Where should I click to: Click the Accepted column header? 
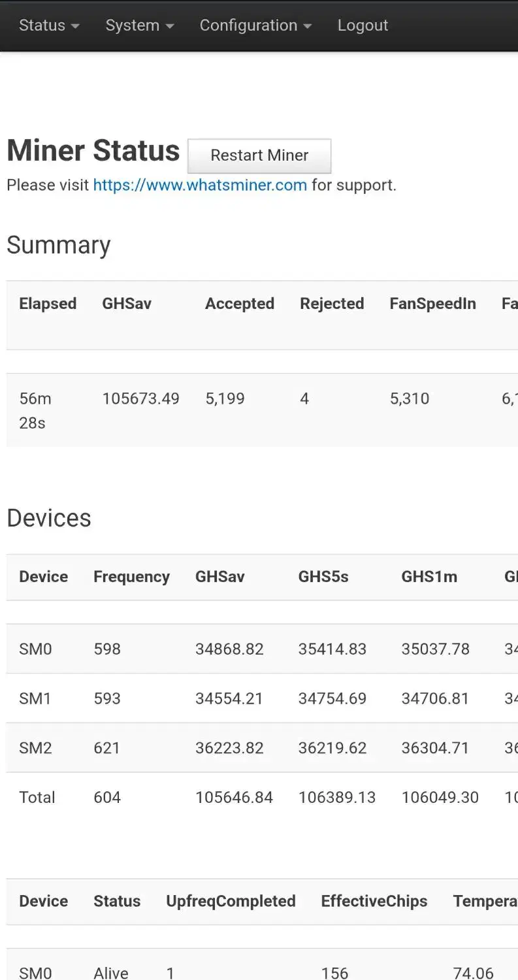click(x=240, y=304)
